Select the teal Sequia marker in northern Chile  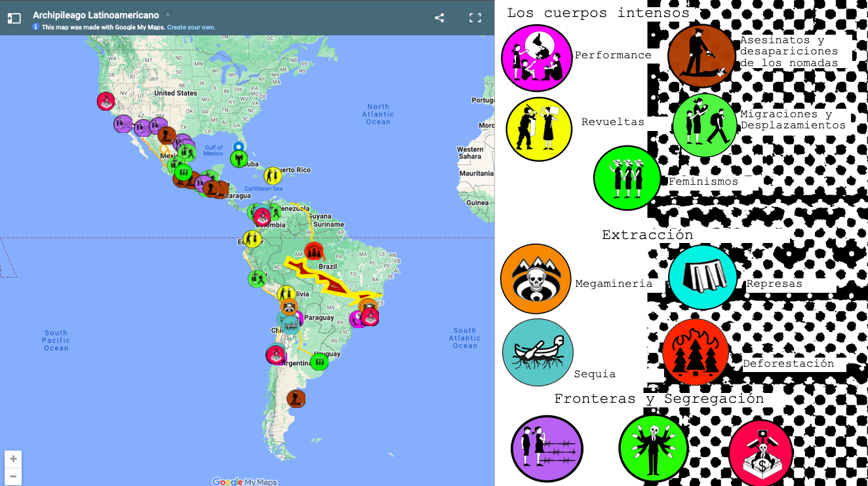[x=290, y=324]
